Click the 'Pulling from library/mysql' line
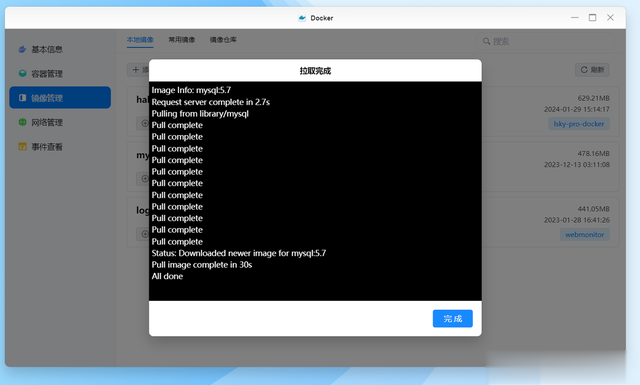Image resolution: width=640 pixels, height=385 pixels. [x=200, y=113]
